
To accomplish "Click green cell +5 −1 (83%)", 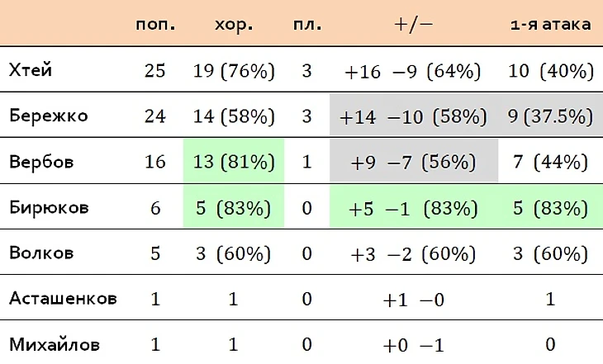I will click(413, 206).
